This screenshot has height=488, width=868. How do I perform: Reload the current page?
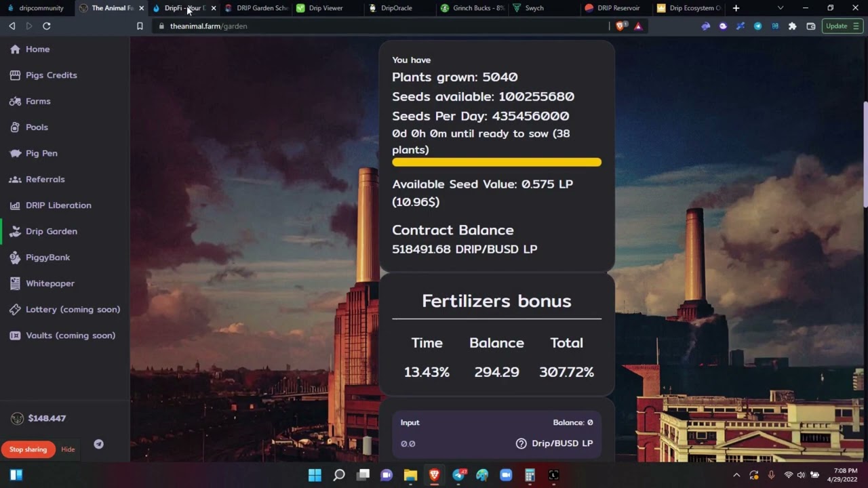click(47, 26)
